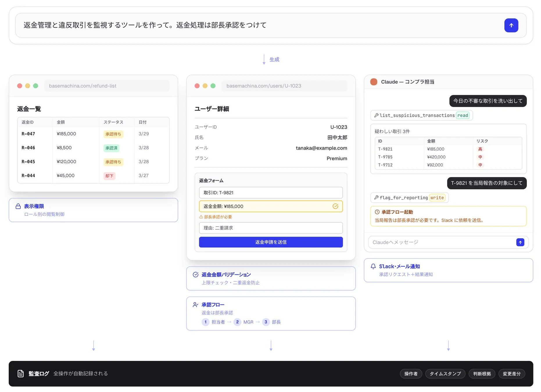Click 承認待ち status badge for R-045
This screenshot has height=392, width=541.
pos(113,162)
